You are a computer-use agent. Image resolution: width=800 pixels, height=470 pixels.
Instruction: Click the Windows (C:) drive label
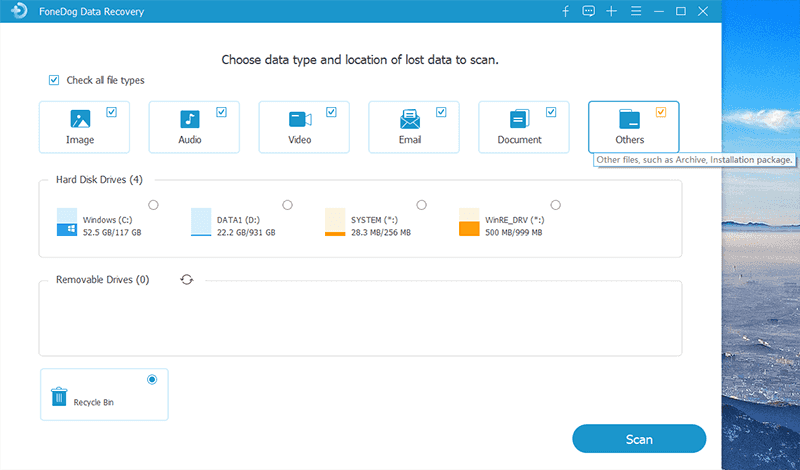[x=107, y=220]
